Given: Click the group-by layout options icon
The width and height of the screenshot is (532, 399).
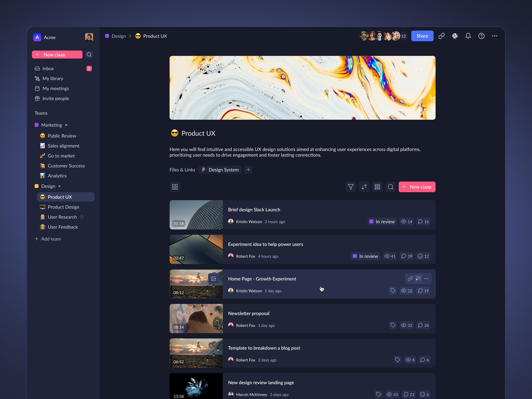Looking at the screenshot, I should pos(377,187).
